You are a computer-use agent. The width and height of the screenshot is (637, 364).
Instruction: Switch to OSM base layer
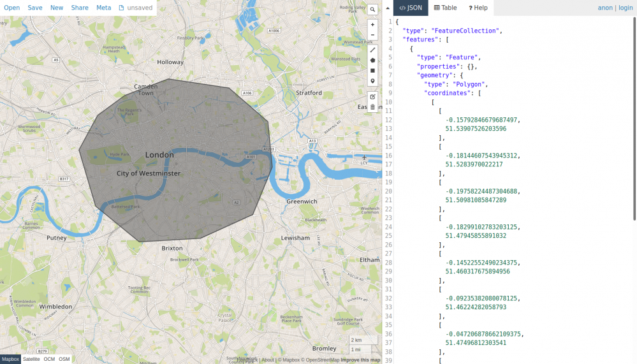point(64,359)
